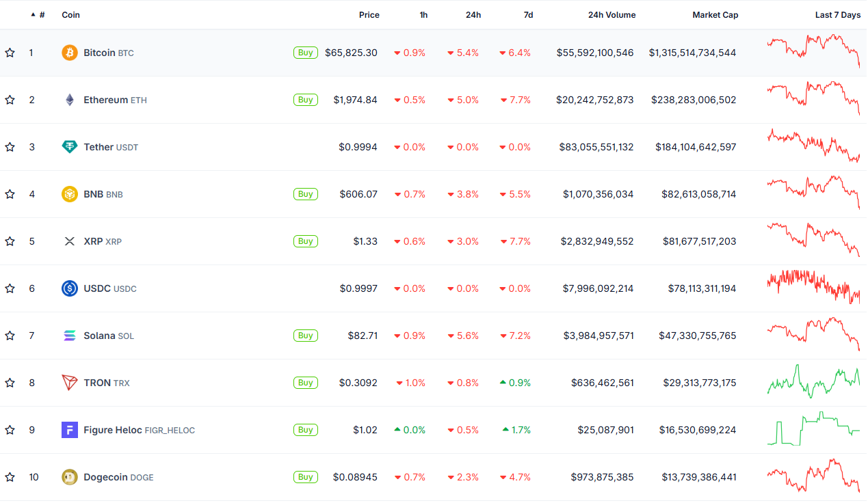Image resolution: width=868 pixels, height=503 pixels.
Task: Sort table by Market Cap header
Action: point(715,15)
